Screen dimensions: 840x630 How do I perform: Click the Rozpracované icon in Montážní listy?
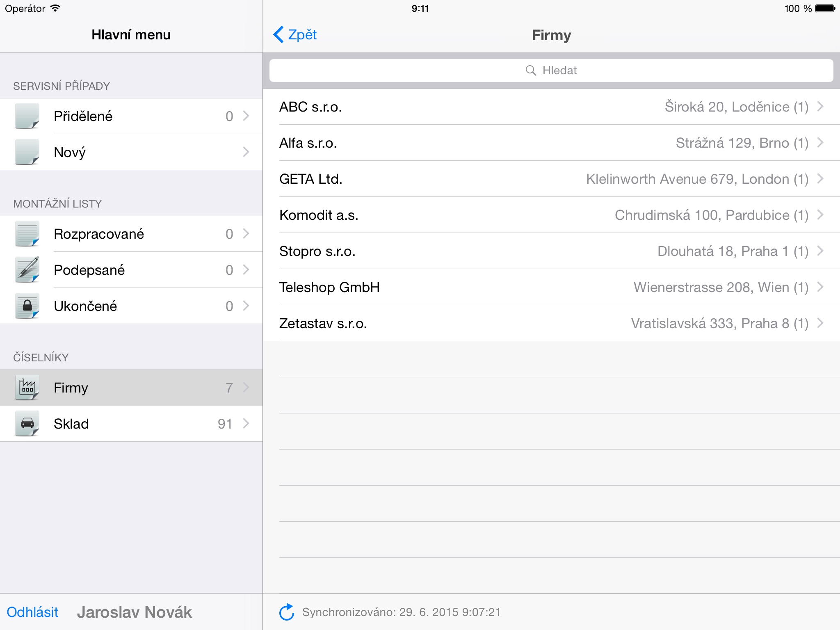click(x=27, y=233)
